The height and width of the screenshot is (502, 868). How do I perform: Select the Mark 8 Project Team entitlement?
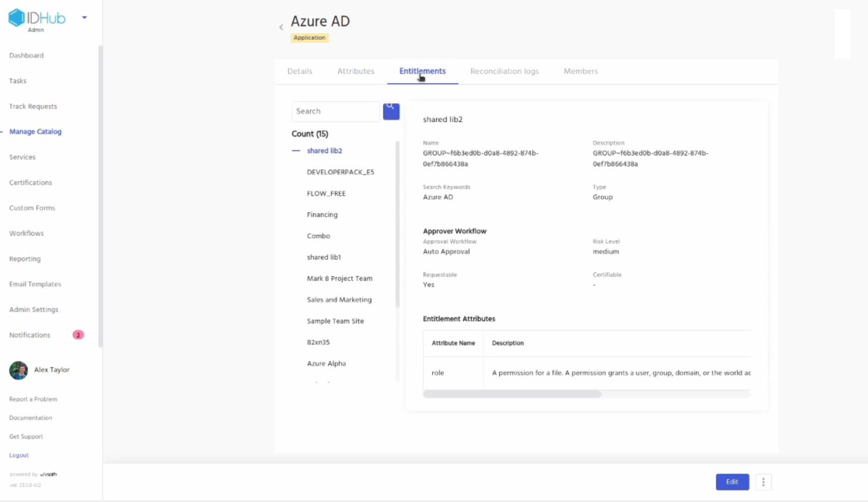[x=339, y=278]
